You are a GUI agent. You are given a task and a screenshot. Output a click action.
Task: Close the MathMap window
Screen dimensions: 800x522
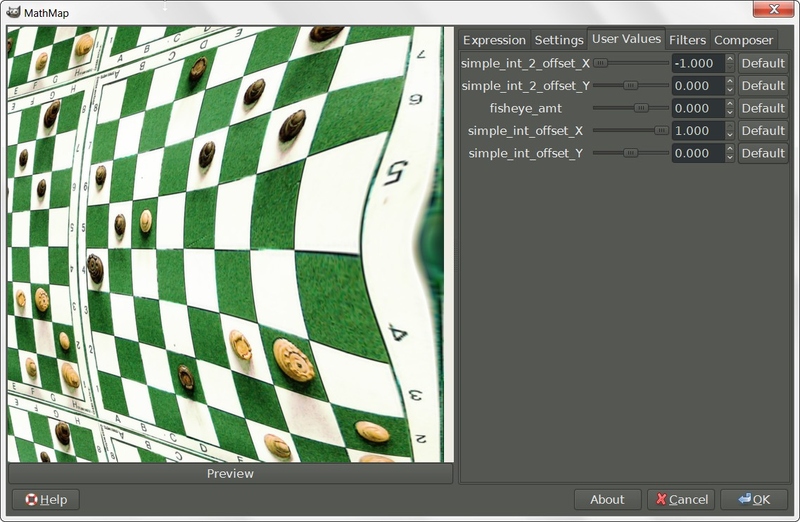(774, 9)
